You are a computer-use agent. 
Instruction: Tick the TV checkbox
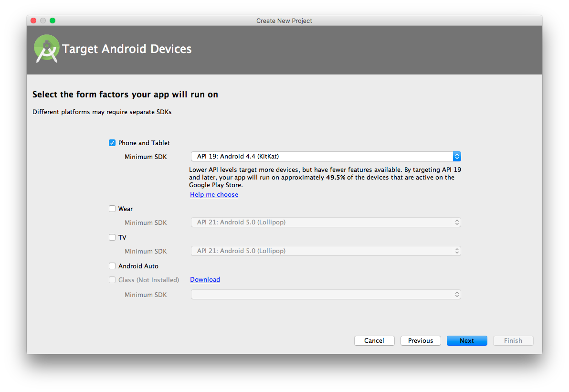[x=112, y=237]
